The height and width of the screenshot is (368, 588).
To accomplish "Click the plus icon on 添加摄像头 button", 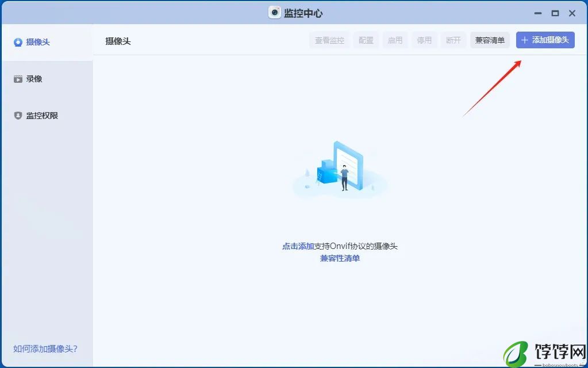I will 525,40.
